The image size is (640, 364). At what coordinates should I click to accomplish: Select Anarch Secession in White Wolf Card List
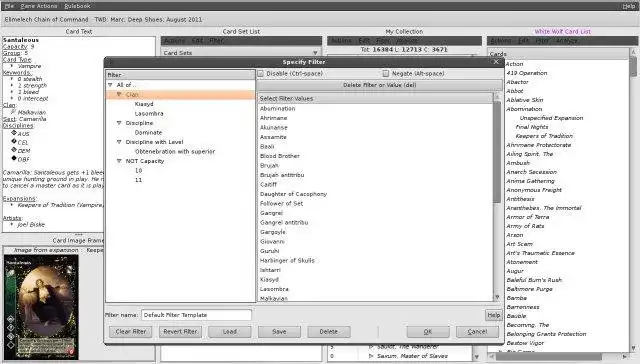click(x=531, y=172)
